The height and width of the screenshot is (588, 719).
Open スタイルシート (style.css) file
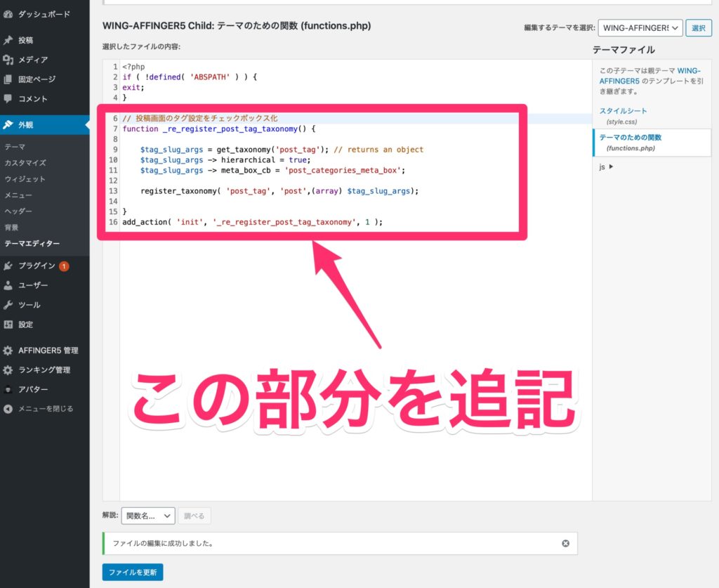click(623, 116)
